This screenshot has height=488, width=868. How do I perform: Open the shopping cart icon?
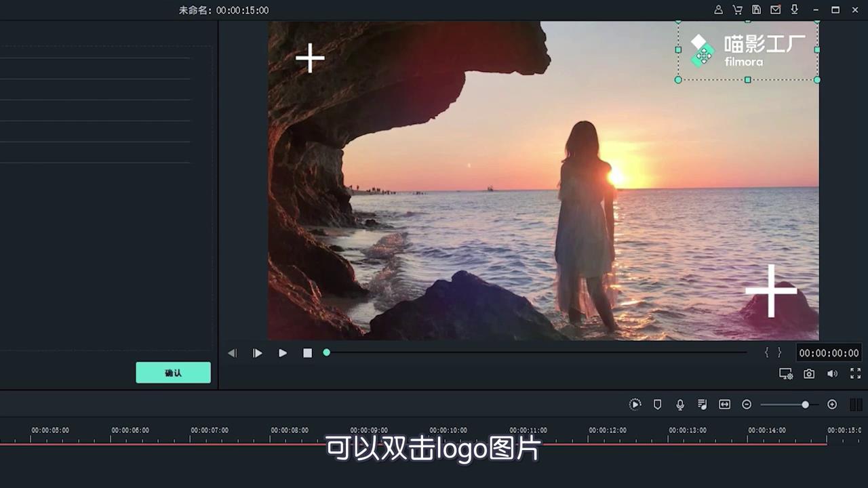(x=737, y=10)
